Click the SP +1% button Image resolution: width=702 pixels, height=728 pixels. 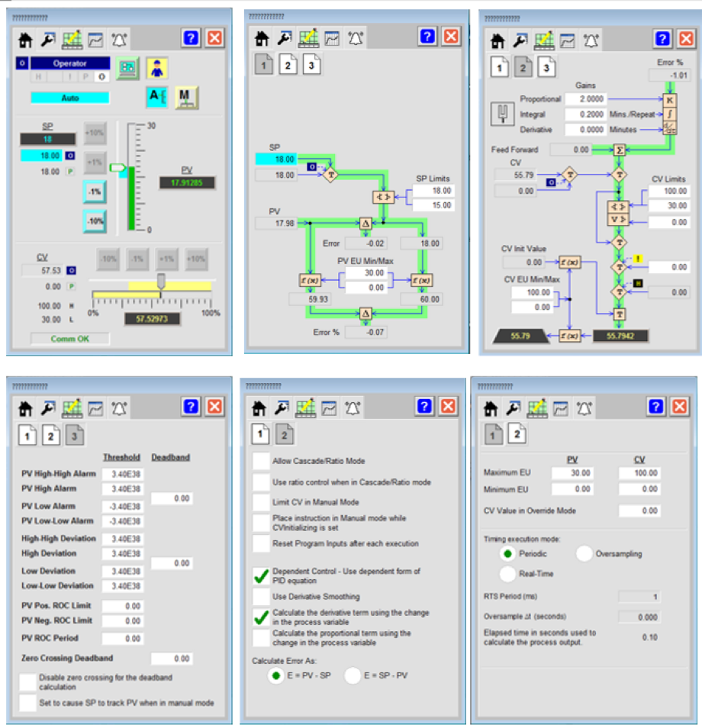click(95, 163)
